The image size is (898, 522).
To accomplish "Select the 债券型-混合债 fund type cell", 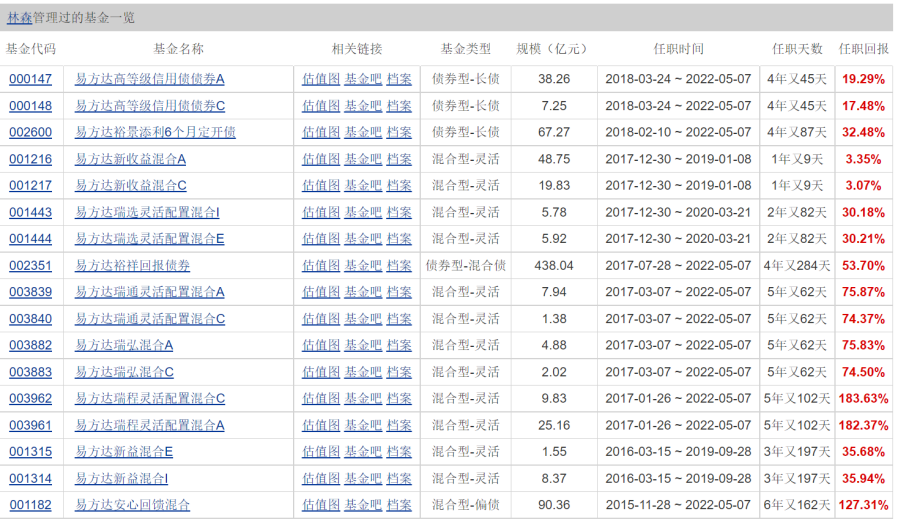I will [466, 266].
